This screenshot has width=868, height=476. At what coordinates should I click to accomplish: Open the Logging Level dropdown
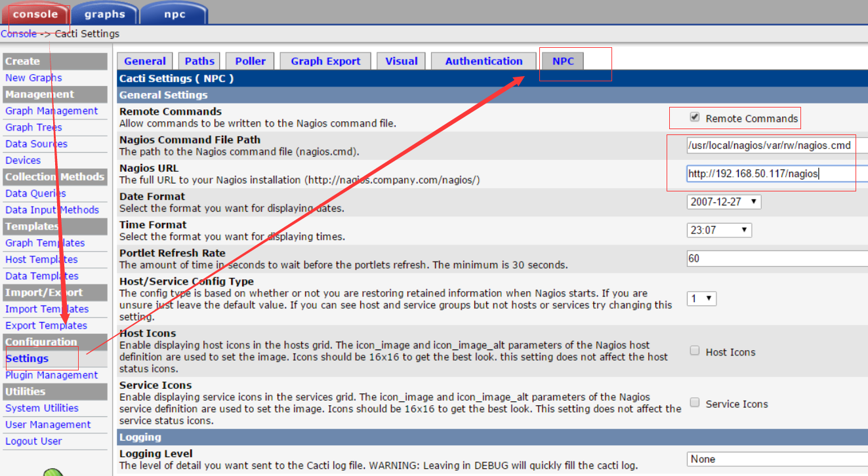pos(777,459)
